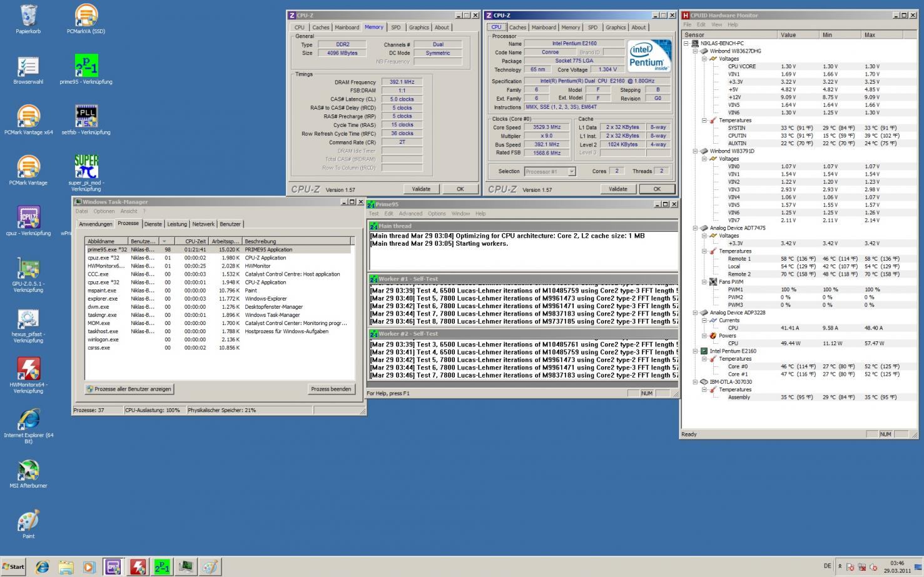Sort processes by CPU-Zeit column
Viewport: 924px width, 577px height.
click(191, 241)
